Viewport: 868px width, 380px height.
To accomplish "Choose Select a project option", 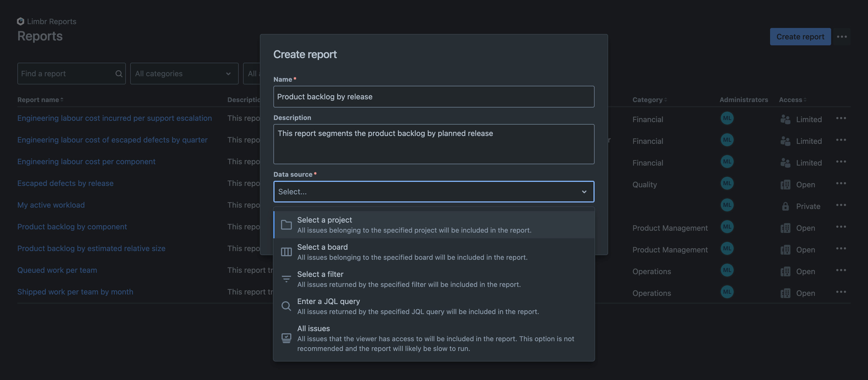I will [x=434, y=225].
